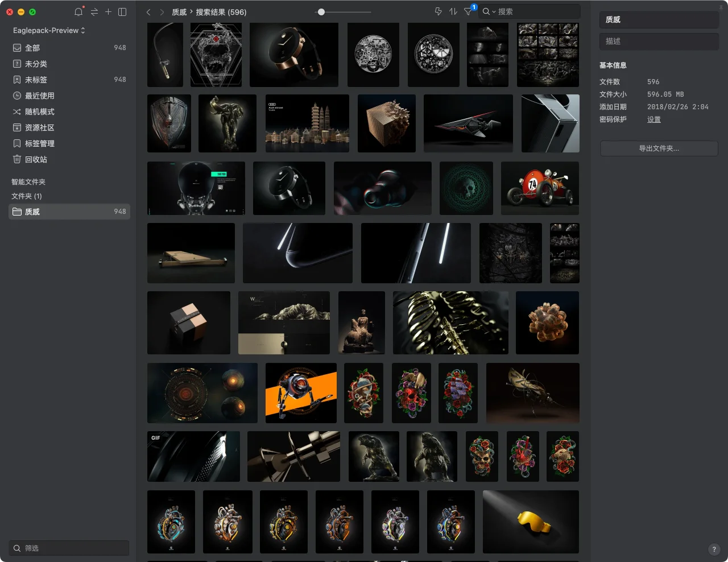Edit the 质感 folder name field
Viewport: 728px width, 562px height.
point(659,20)
